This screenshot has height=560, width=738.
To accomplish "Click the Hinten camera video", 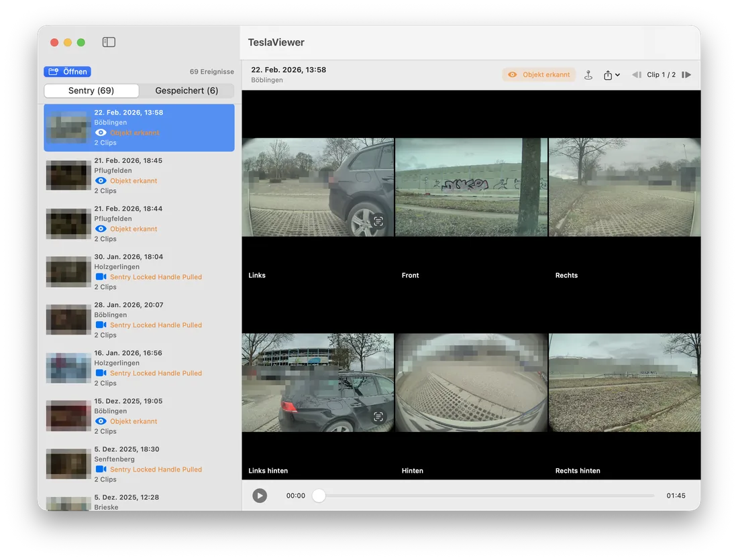I will (471, 382).
